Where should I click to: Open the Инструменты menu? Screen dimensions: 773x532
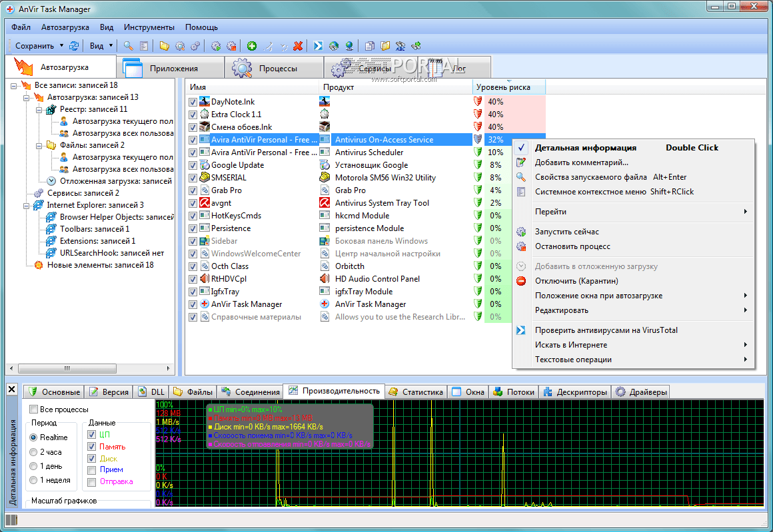coord(149,27)
